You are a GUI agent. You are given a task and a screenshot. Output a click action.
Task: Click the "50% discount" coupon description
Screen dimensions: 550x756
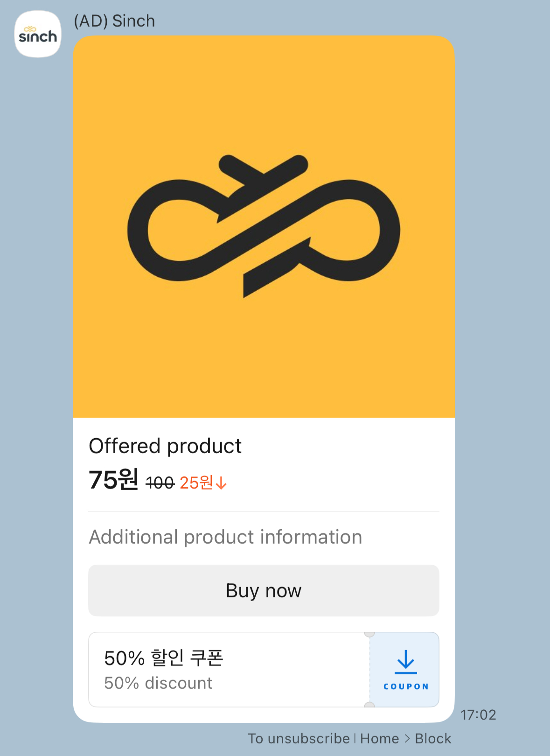(x=158, y=683)
